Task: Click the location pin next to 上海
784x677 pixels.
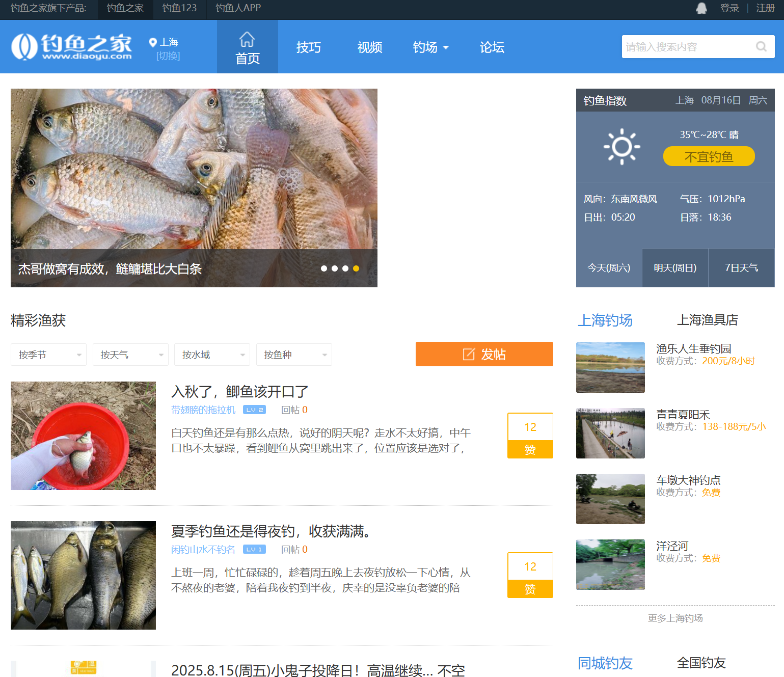Action: [x=153, y=42]
